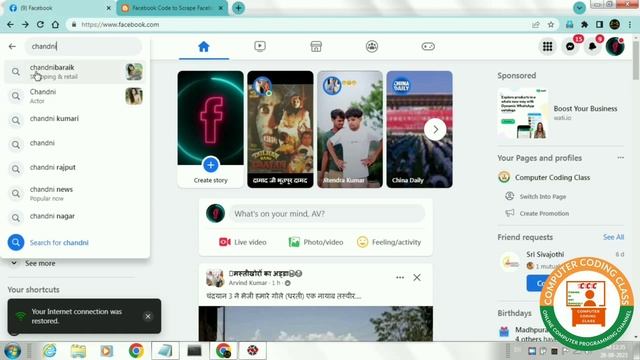Switch to Facebook Code to Scrape tab
Image resolution: width=640 pixels, height=360 pixels.
[x=172, y=8]
